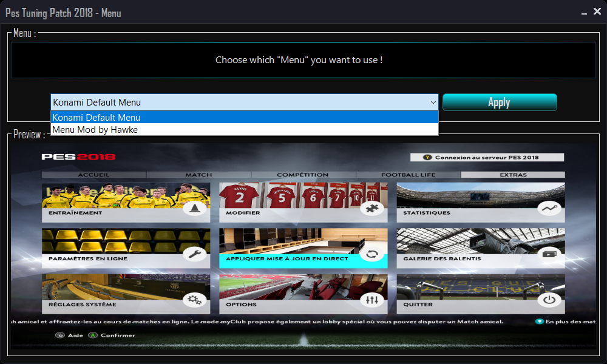
Task: Collapse the menu combo box arrow
Action: [433, 103]
